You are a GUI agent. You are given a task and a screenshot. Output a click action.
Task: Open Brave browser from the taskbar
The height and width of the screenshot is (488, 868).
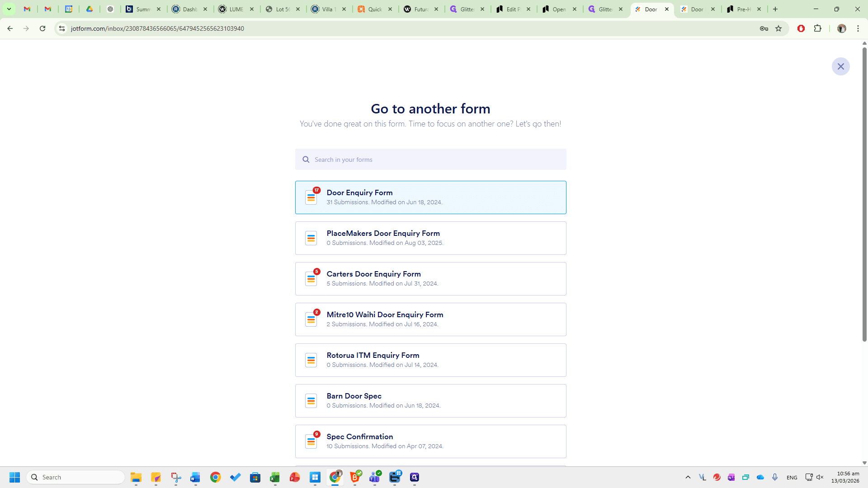(x=355, y=477)
